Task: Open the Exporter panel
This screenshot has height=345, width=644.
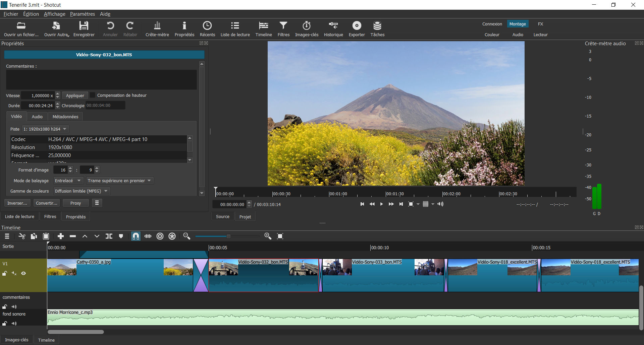Action: tap(356, 29)
